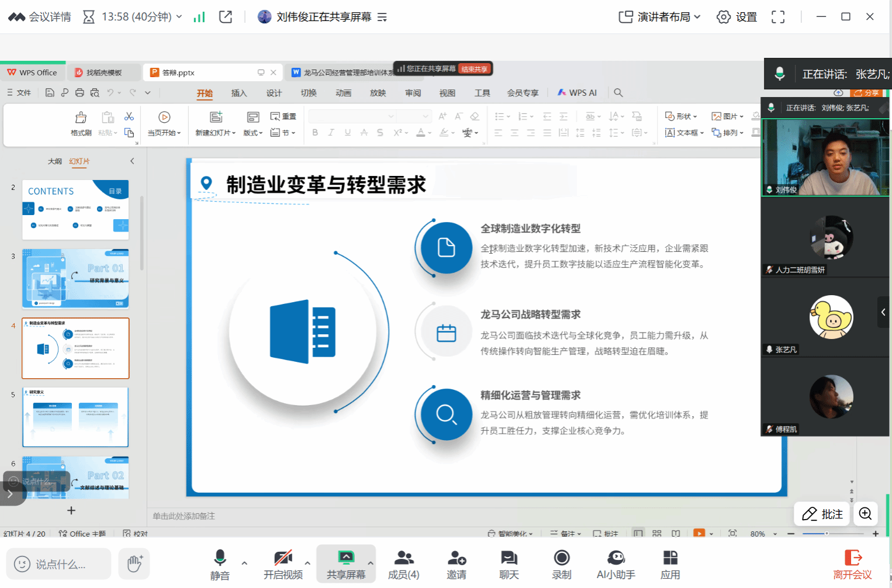Open audio options arrow next to 静音
The height and width of the screenshot is (588, 892).
(244, 563)
